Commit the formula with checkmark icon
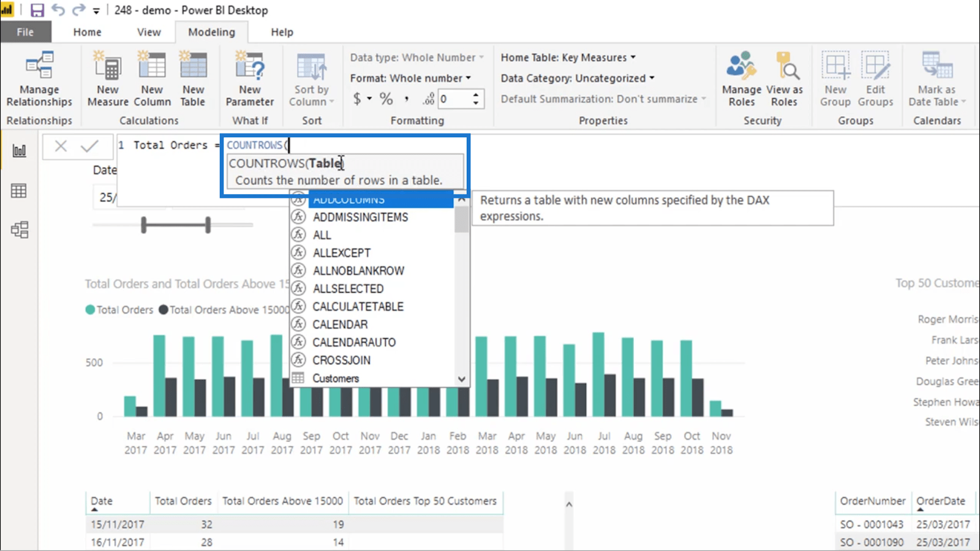Viewport: 980px width, 551px height. point(89,146)
